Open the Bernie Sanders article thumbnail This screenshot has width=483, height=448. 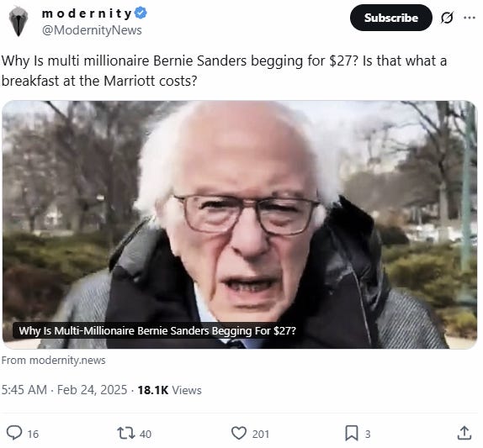pyautogui.click(x=239, y=224)
